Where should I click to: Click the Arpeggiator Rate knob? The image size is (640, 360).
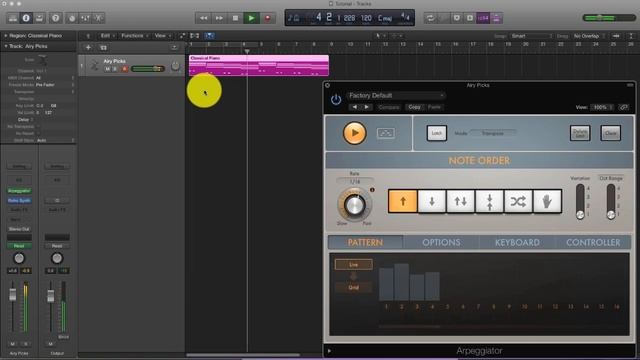pyautogui.click(x=355, y=204)
